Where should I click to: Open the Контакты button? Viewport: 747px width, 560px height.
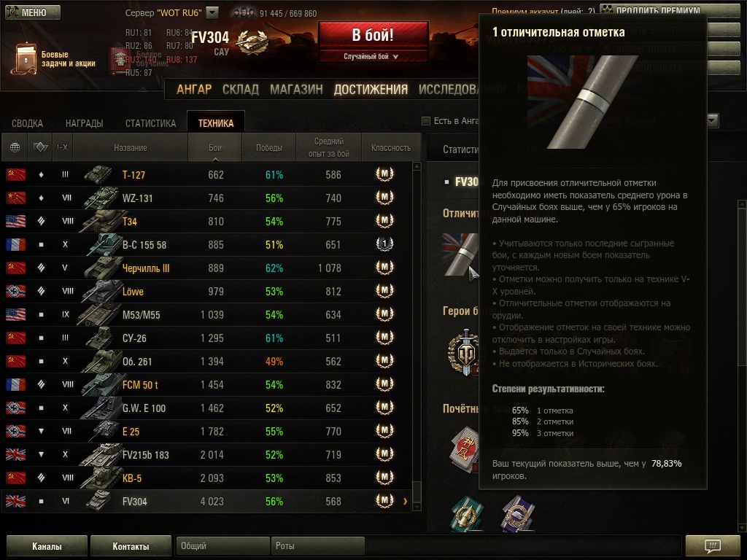coord(131,546)
